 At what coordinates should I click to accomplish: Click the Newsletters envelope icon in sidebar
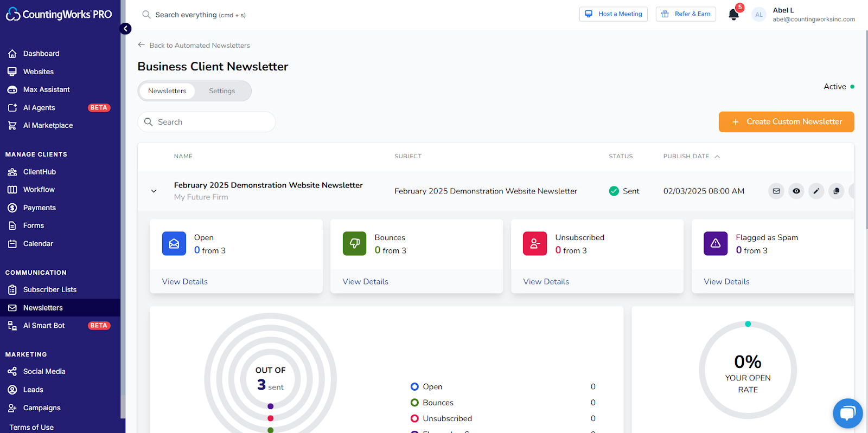[12, 308]
